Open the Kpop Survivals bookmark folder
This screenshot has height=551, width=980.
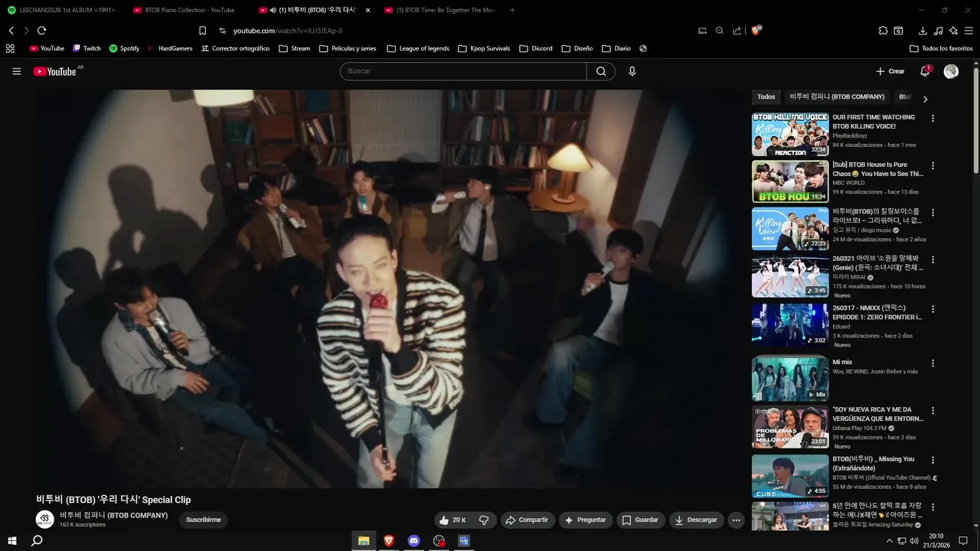click(x=484, y=48)
